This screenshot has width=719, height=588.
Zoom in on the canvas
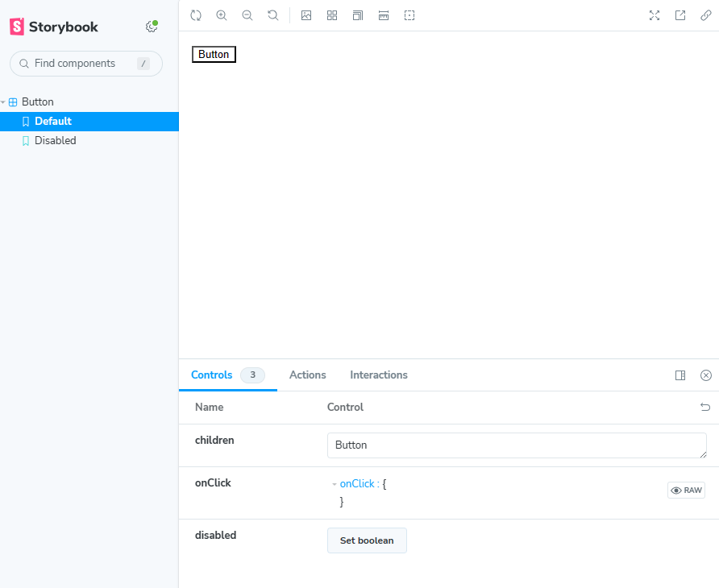coord(222,15)
